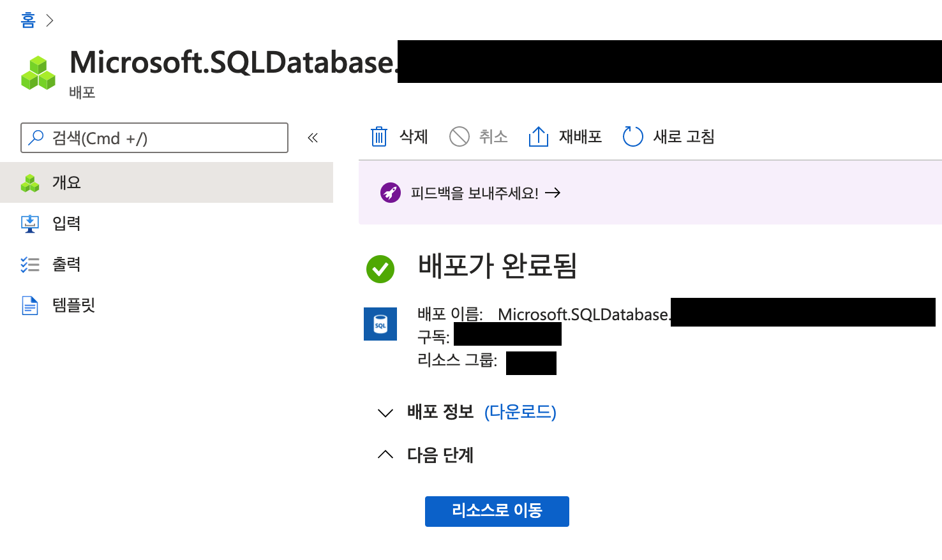The width and height of the screenshot is (942, 560).
Task: Click the green cubes deployment icon in header
Action: coord(38,73)
